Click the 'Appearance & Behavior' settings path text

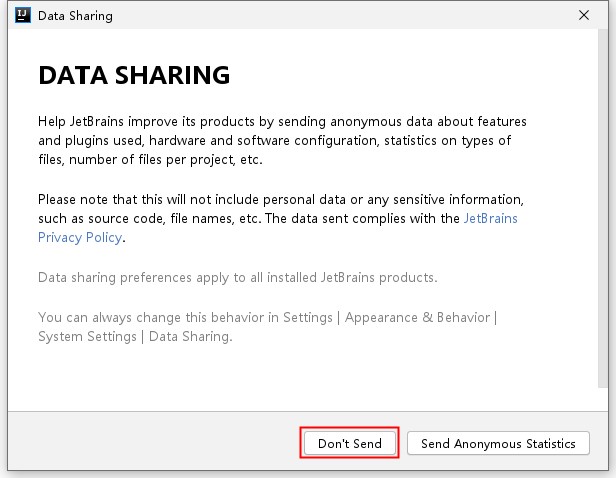point(418,317)
